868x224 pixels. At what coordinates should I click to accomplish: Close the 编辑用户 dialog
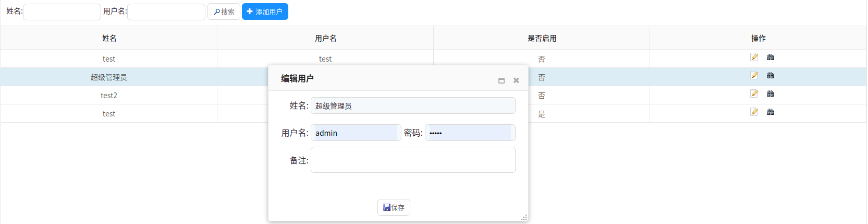click(516, 80)
